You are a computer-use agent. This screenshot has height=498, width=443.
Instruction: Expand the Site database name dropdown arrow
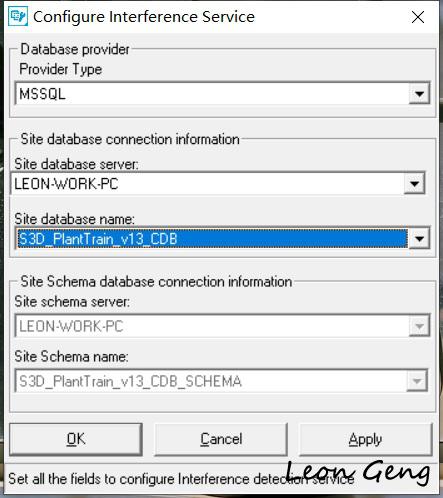pyautogui.click(x=419, y=239)
